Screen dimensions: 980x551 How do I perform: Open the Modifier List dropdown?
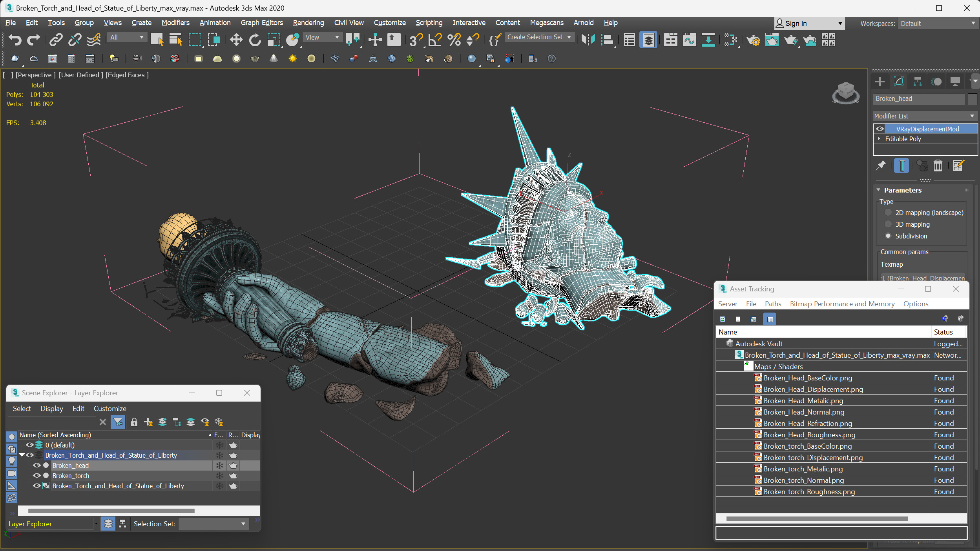coord(925,116)
